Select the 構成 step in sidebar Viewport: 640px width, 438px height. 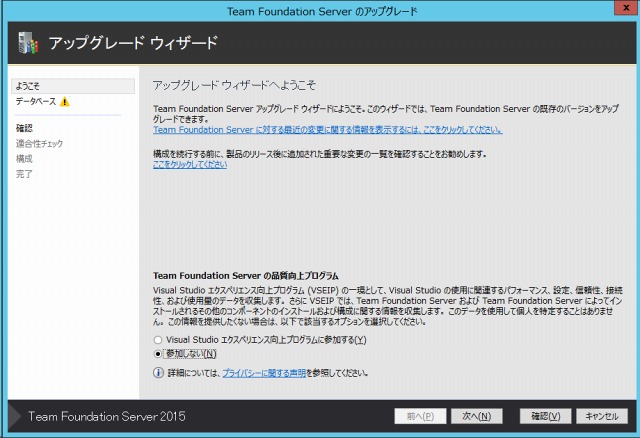coord(24,158)
